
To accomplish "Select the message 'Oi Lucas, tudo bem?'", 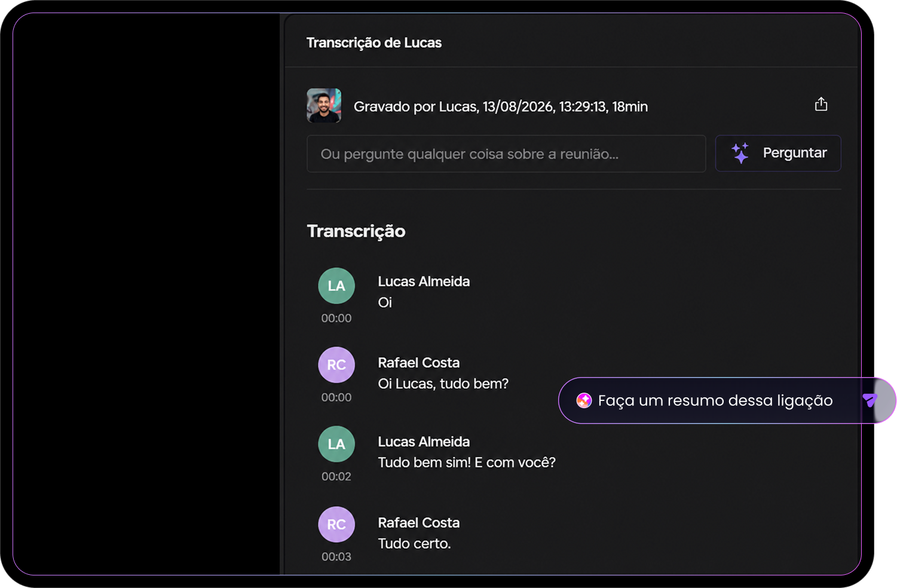I will [443, 384].
